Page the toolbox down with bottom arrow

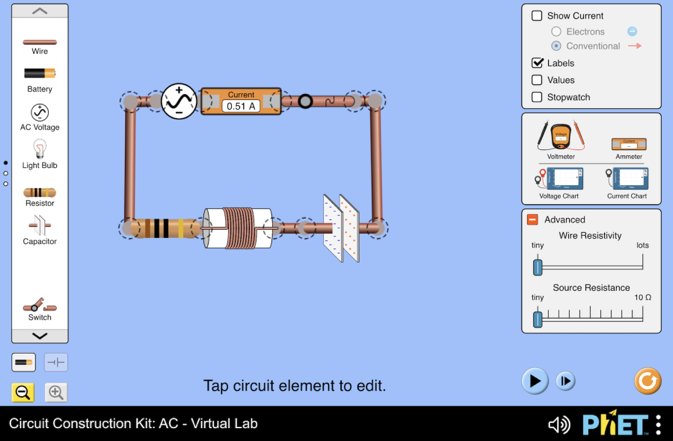click(x=40, y=336)
